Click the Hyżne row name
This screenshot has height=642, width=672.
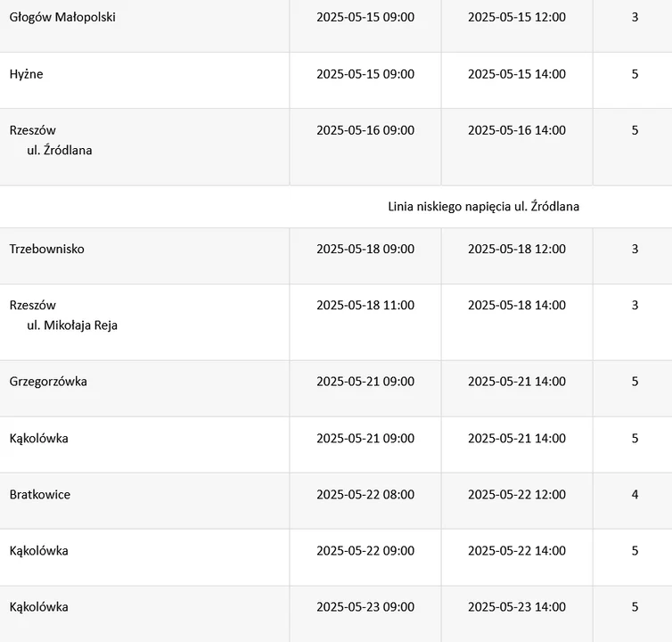point(26,74)
